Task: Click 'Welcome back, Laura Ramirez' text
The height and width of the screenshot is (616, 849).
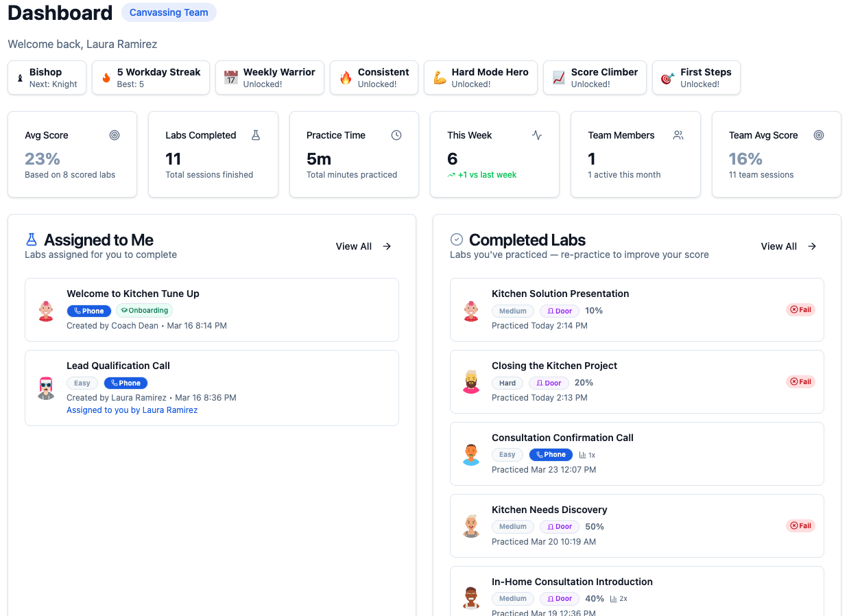Action: (x=82, y=45)
